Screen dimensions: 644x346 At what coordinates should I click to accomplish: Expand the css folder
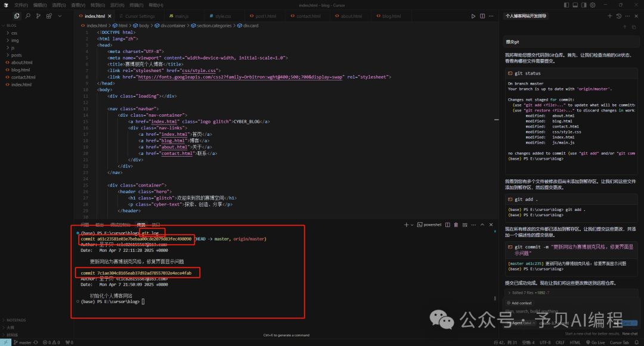[14, 33]
